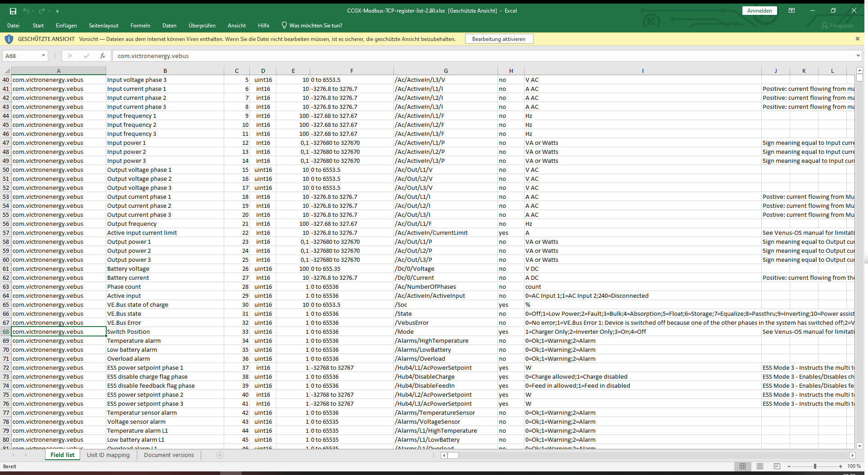This screenshot has height=475, width=868.
Task: Click the insert function fx icon
Action: 103,56
